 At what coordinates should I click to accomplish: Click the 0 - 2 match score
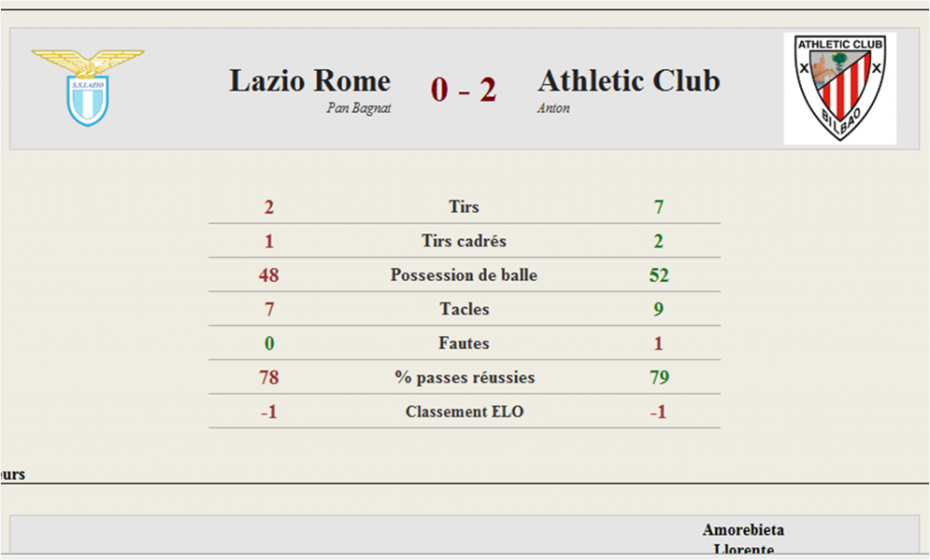(463, 90)
